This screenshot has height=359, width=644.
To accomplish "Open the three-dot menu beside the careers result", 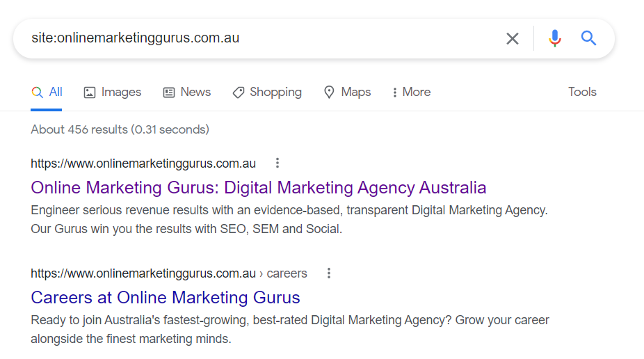I will click(x=328, y=273).
